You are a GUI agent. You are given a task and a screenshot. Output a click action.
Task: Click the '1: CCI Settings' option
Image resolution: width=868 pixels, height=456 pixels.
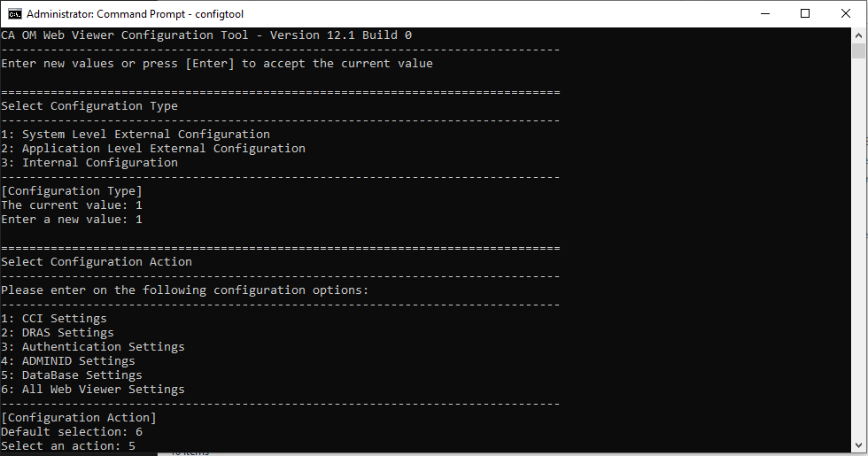pyautogui.click(x=54, y=319)
